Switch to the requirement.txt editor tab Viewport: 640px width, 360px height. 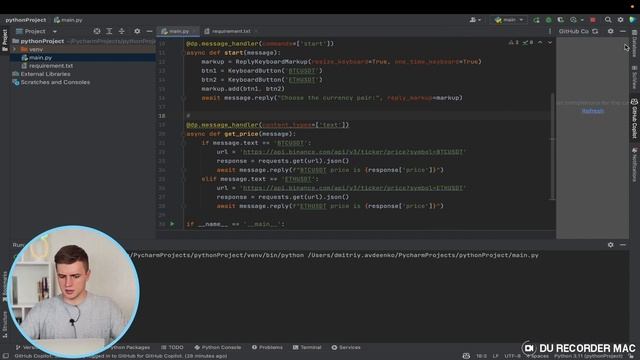point(231,31)
